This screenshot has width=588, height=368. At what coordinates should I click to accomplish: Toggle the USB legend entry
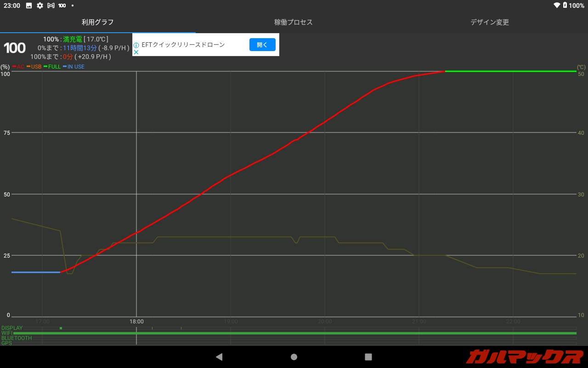click(34, 67)
